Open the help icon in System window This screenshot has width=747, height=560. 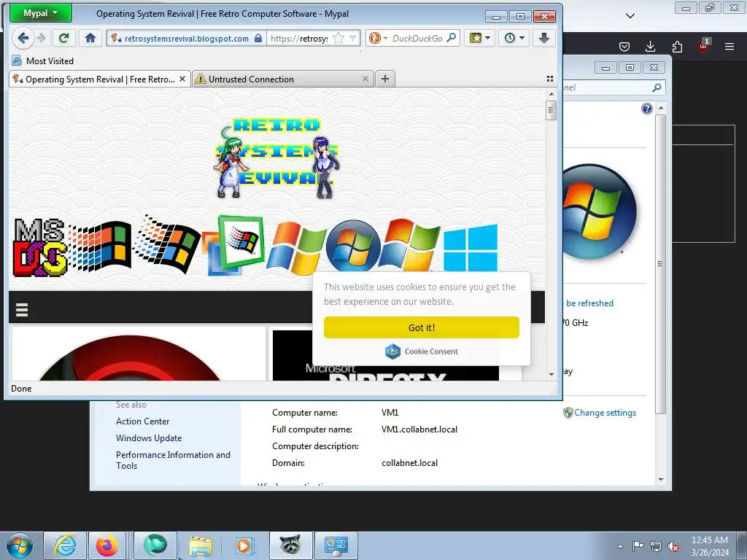tap(646, 109)
